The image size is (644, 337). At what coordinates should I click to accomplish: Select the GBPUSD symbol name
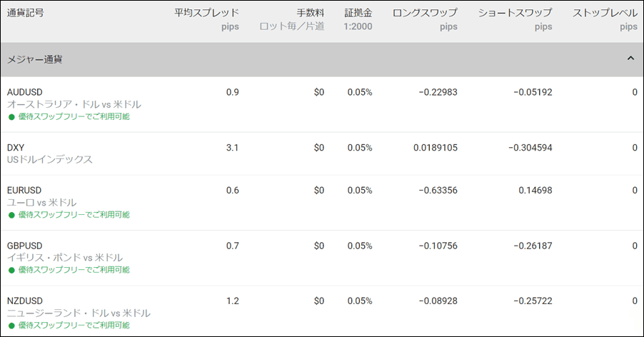click(x=25, y=246)
